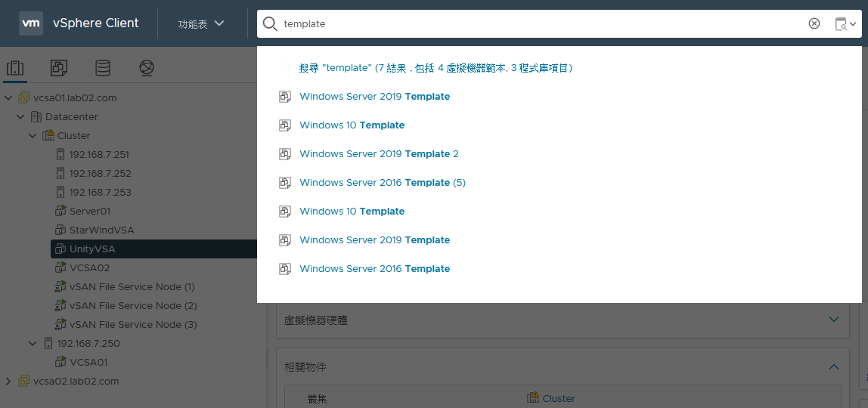This screenshot has width=868, height=408.
Task: Click inside the template search field
Action: click(x=543, y=23)
